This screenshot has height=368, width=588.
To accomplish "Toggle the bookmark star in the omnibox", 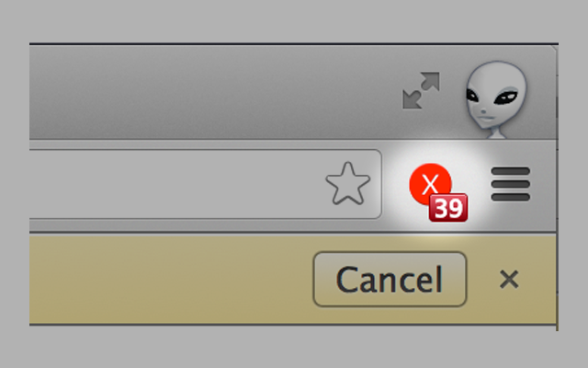I will pos(348,184).
